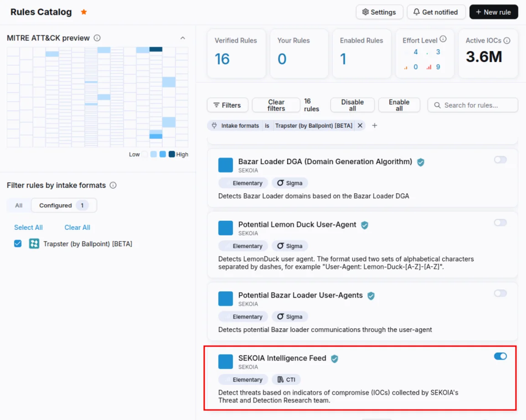Click verified shield badge on SEKOIA Intelligence Feed
The width and height of the screenshot is (526, 420).
(x=334, y=358)
